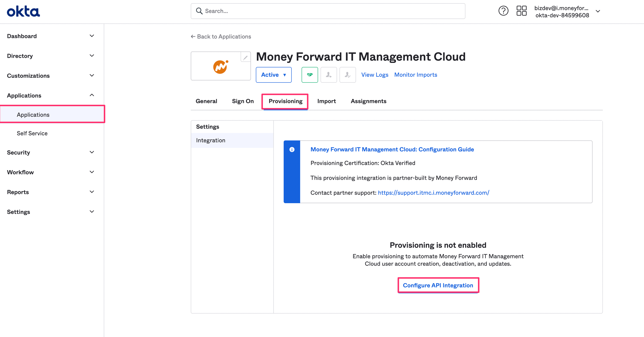The image size is (644, 337).
Task: Click the import users person-check icon
Action: point(348,75)
